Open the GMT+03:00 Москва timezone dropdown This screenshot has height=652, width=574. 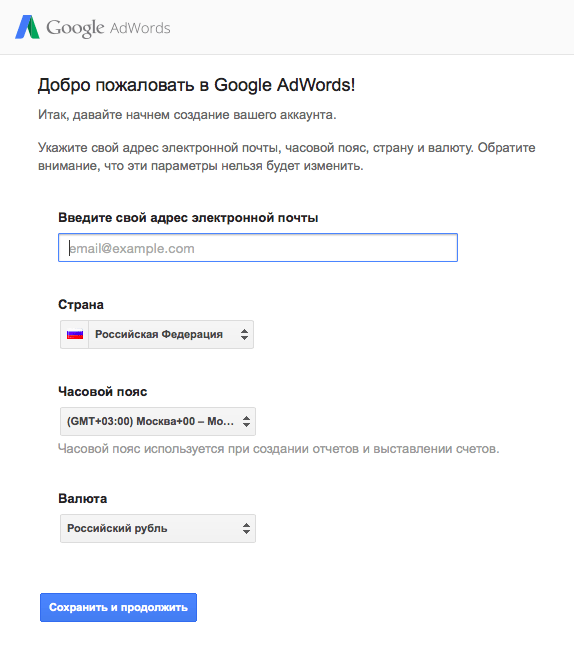(x=158, y=421)
